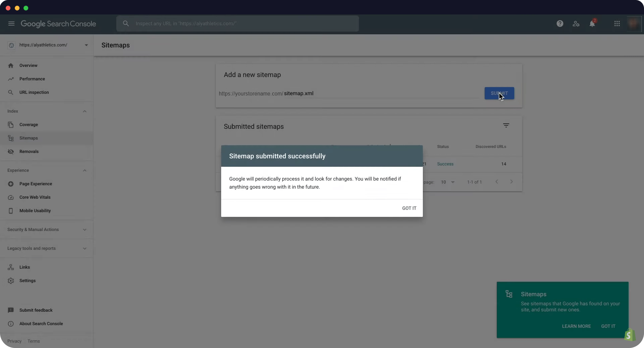Click GOT IT in green Sitemaps toast
The width and height of the screenshot is (644, 348).
608,326
